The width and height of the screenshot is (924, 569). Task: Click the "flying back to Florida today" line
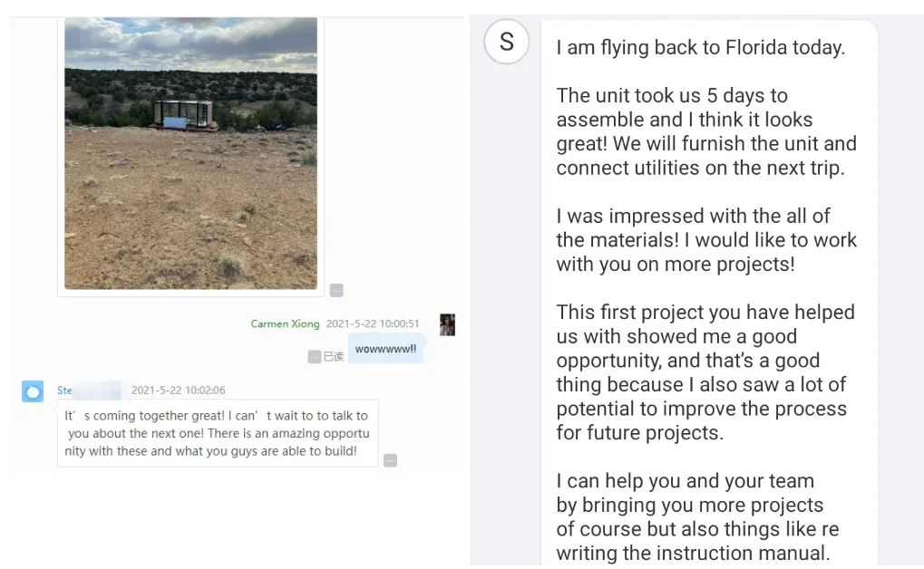pyautogui.click(x=700, y=48)
